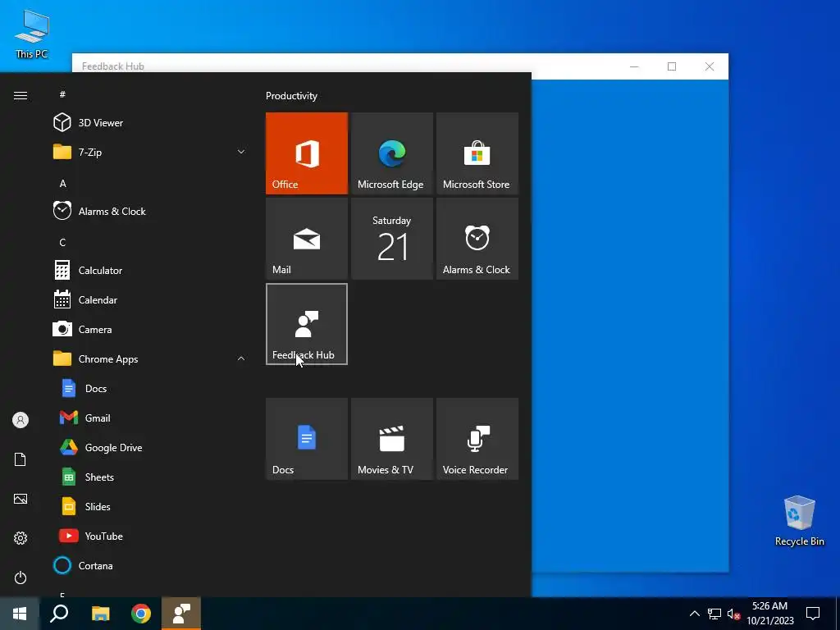Open 3D Viewer from the app list
Screen dimensions: 840x630
[150, 123]
